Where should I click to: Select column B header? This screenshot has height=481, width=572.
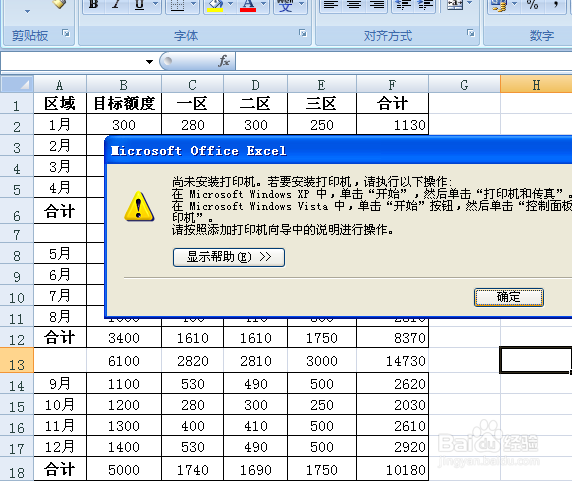click(x=124, y=85)
